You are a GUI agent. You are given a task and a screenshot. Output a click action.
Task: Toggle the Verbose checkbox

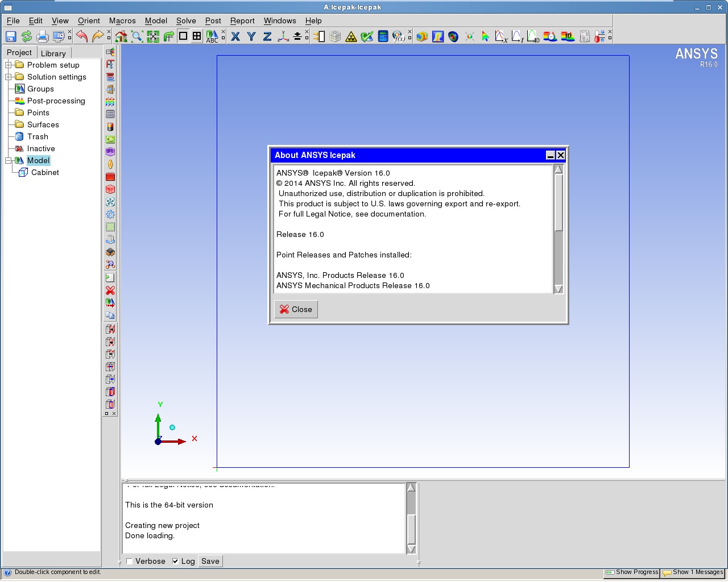130,561
